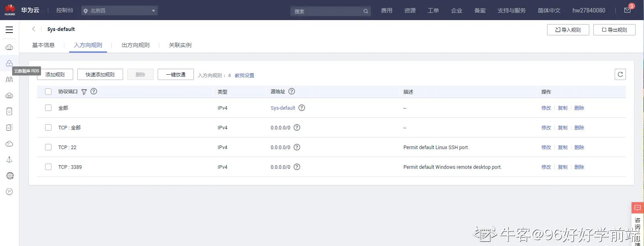
Task: Switch to 入方向规则 tab
Action: (88, 45)
